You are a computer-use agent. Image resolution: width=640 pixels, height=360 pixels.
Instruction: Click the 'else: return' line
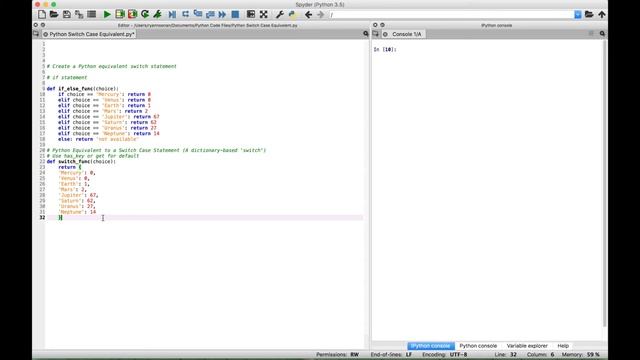coord(98,139)
